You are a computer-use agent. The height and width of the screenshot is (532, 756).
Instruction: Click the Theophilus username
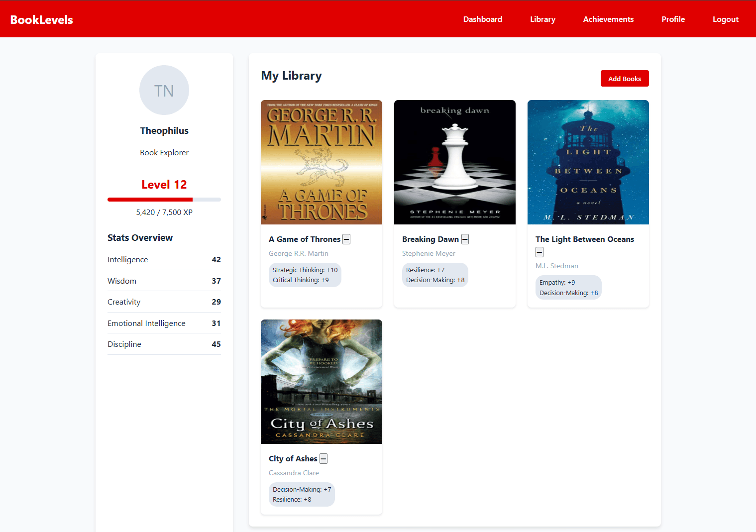tap(164, 131)
